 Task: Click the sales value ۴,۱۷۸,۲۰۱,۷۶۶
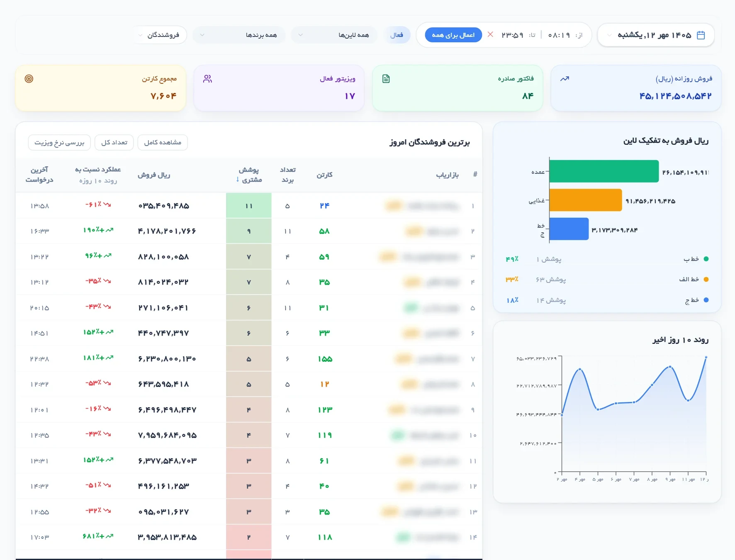click(x=167, y=231)
